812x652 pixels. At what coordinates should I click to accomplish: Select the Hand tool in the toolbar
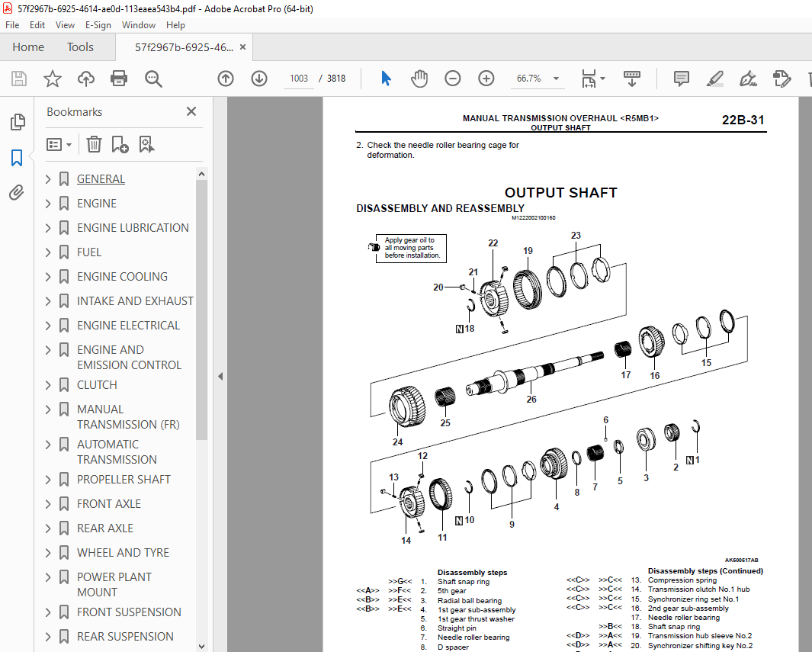click(x=419, y=78)
